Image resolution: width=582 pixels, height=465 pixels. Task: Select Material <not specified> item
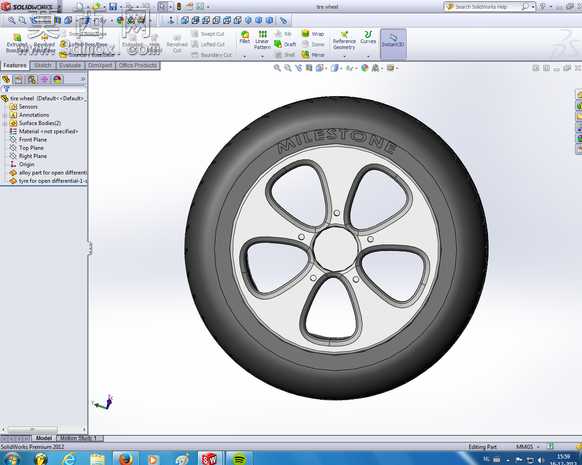point(44,131)
